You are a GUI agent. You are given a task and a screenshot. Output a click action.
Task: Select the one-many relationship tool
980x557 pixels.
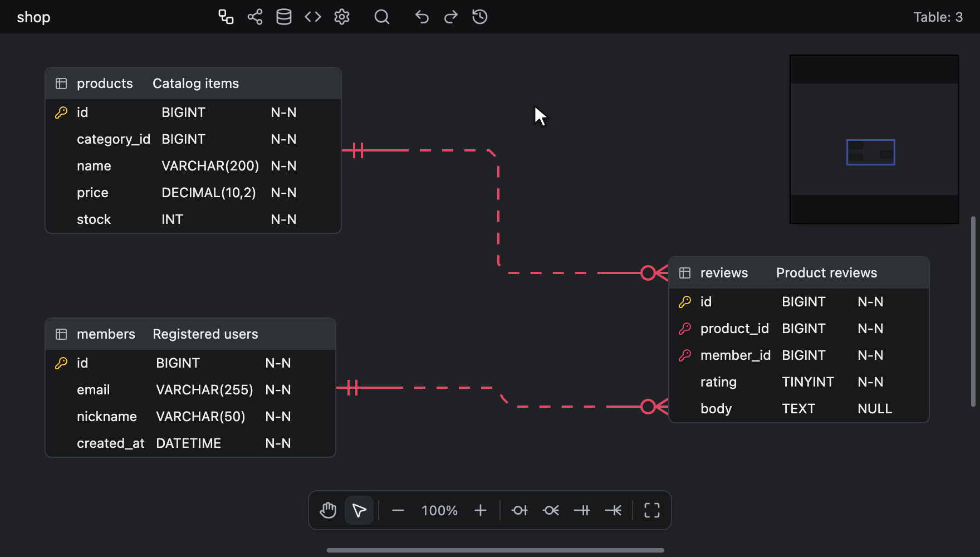click(613, 510)
